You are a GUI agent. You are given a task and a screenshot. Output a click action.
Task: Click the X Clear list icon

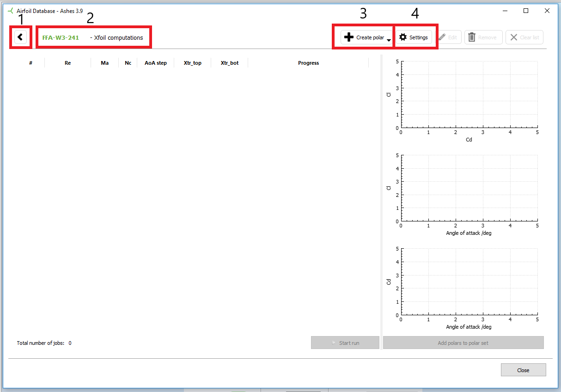pyautogui.click(x=514, y=37)
